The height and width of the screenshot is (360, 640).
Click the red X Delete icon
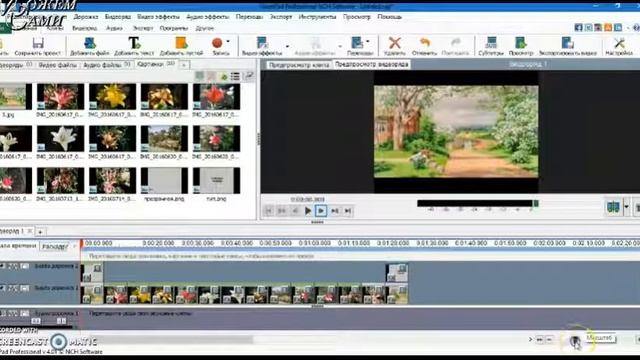(x=395, y=43)
